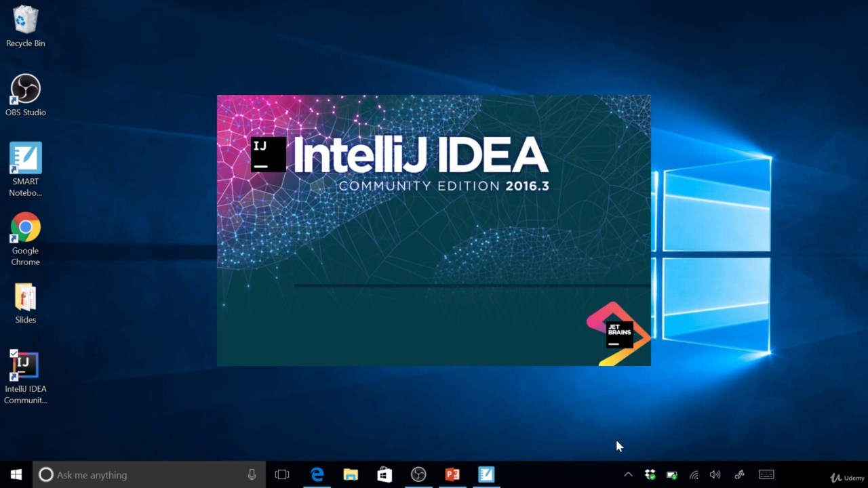Image resolution: width=868 pixels, height=488 pixels.
Task: Open Task View from the taskbar
Action: (x=282, y=474)
